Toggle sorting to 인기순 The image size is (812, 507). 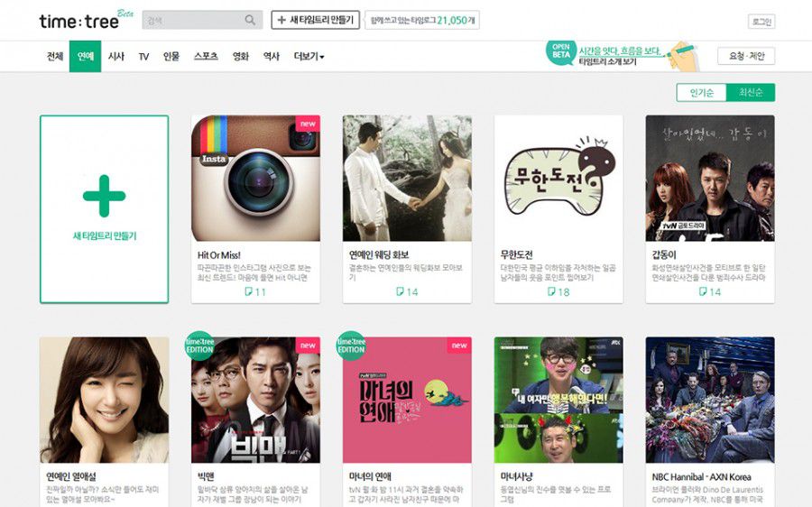(701, 93)
